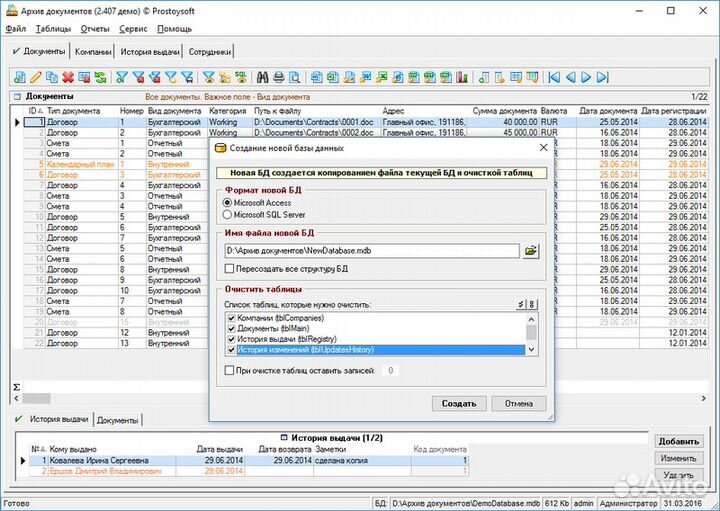Switch to the 'История выдачи' top tab
The image size is (720, 511).
pyautogui.click(x=150, y=52)
